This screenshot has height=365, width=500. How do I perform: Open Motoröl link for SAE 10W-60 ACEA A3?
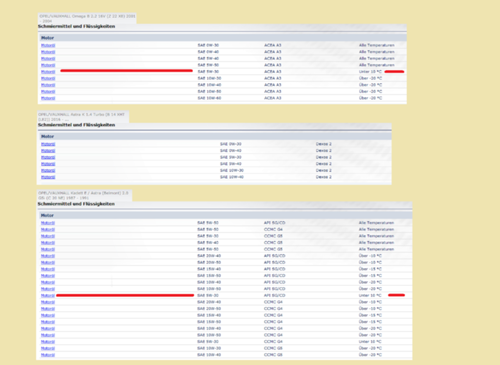[48, 98]
